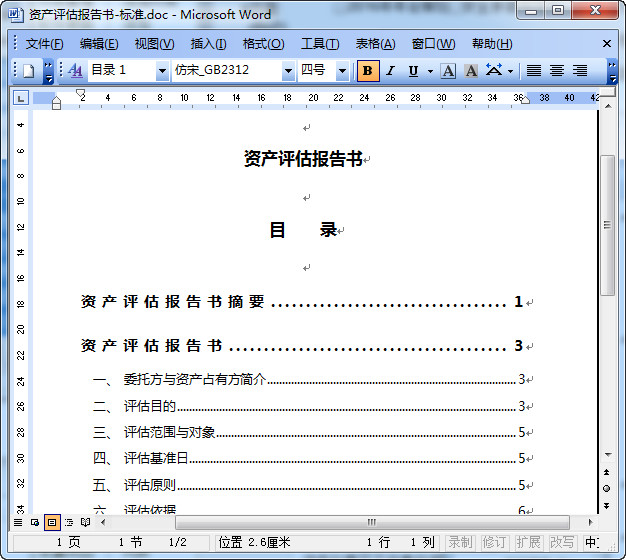Image resolution: width=626 pixels, height=560 pixels.
Task: Click inside the font size box
Action: [x=317, y=71]
